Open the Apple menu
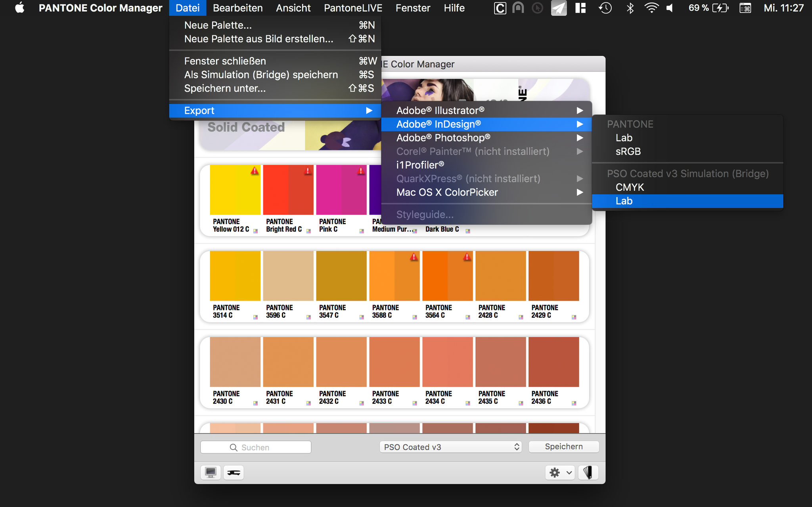The width and height of the screenshot is (812, 507). [x=19, y=8]
